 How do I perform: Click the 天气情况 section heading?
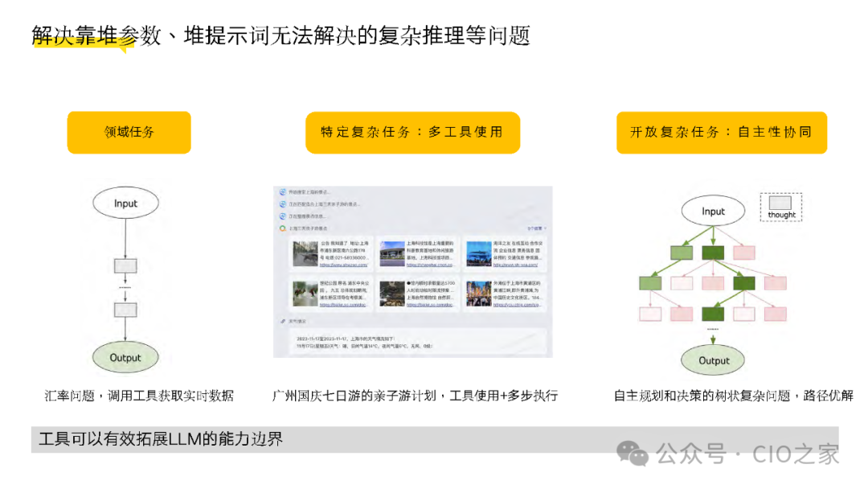297,321
